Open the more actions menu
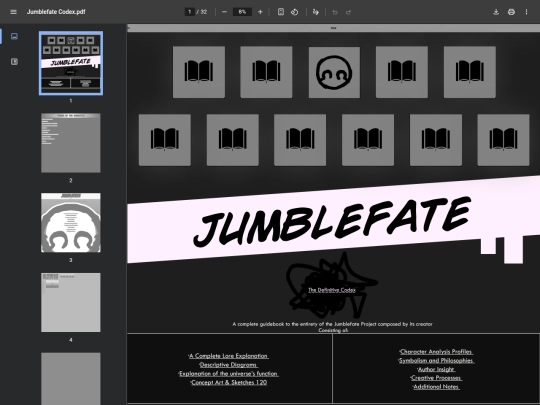Image resolution: width=540 pixels, height=405 pixels. point(526,12)
